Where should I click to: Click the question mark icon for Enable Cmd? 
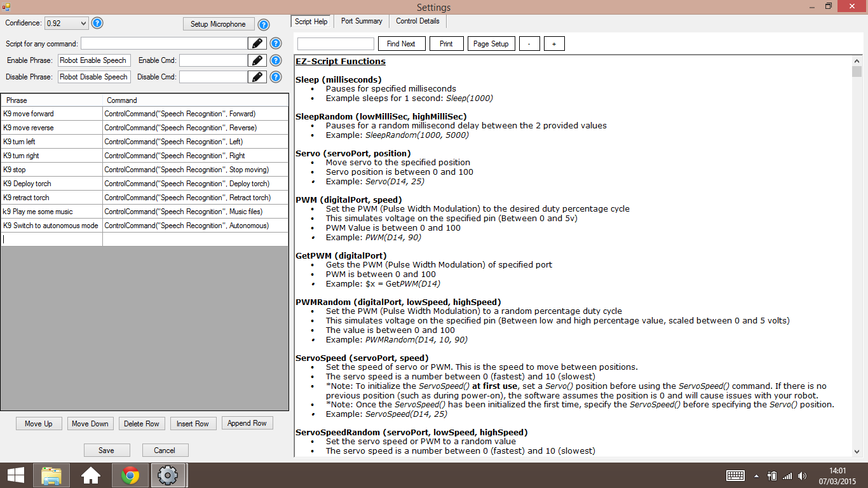tap(275, 60)
